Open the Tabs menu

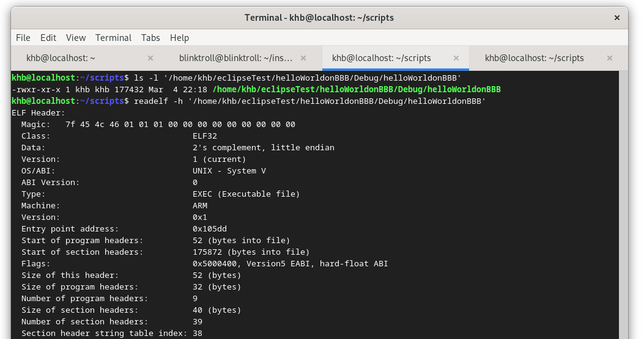point(150,38)
